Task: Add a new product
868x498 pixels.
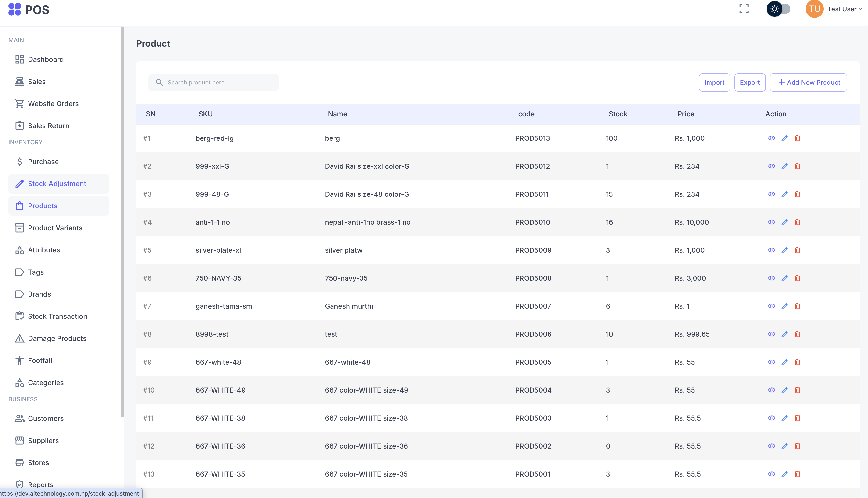Action: (x=809, y=83)
